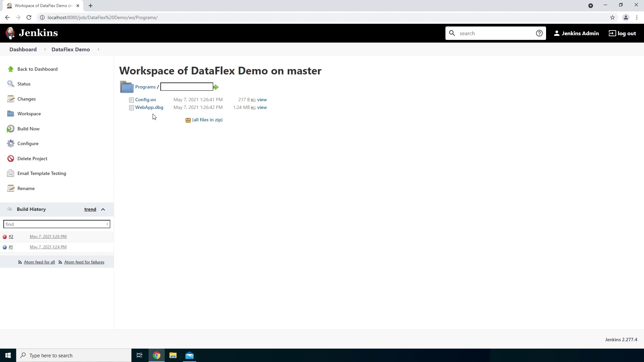View the Config.ws file contents

[x=262, y=100]
